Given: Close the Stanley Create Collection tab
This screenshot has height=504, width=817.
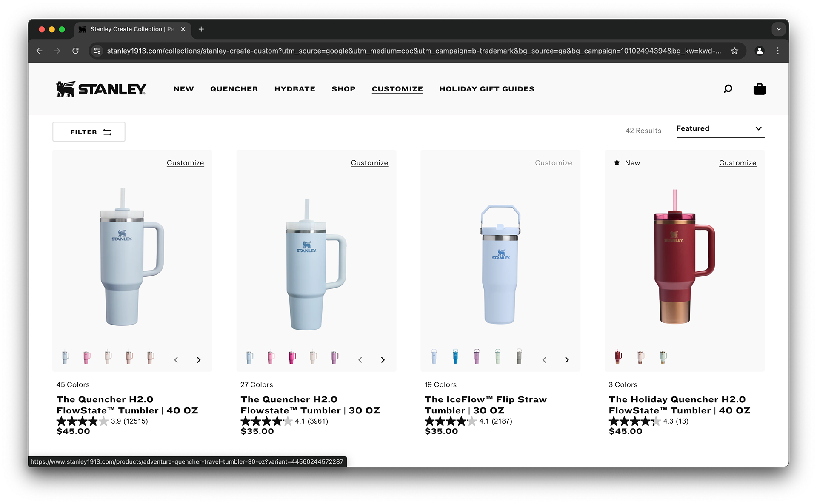Looking at the screenshot, I should point(183,29).
